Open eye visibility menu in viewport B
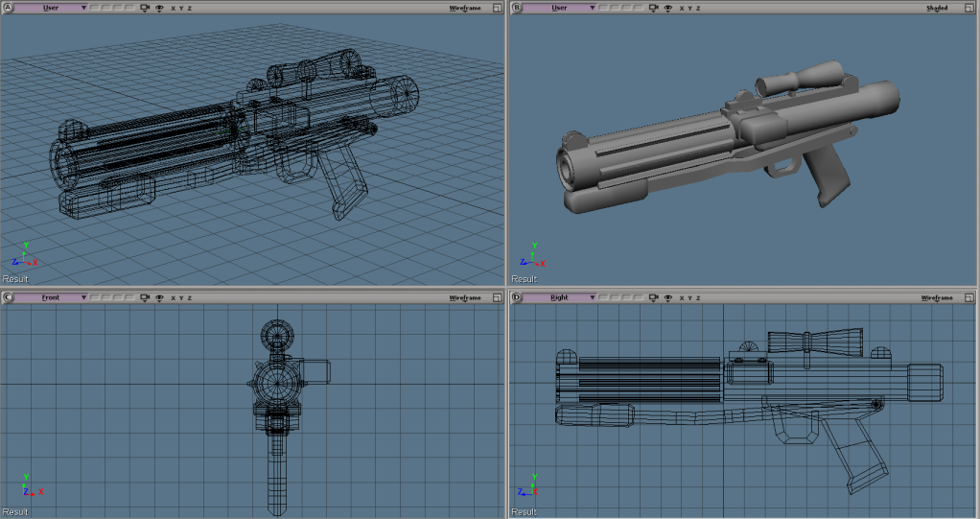Viewport: 980px width, 519px height. pos(668,8)
